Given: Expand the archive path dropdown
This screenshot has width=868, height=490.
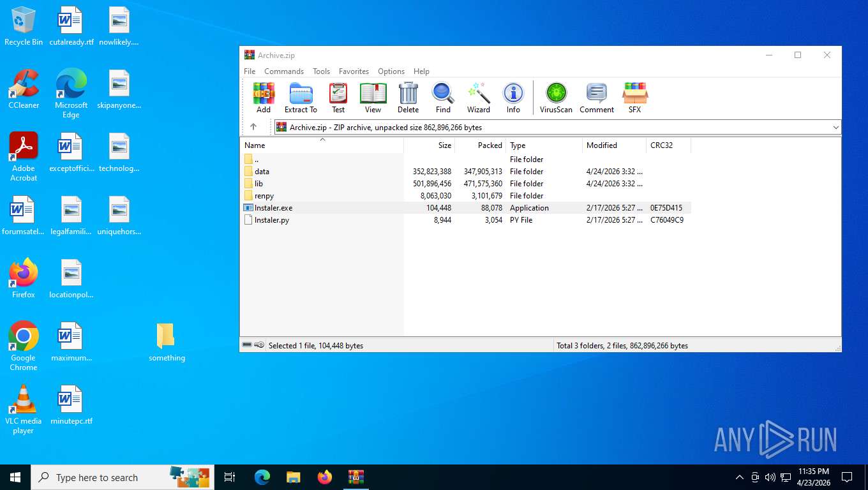Looking at the screenshot, I should coord(835,128).
